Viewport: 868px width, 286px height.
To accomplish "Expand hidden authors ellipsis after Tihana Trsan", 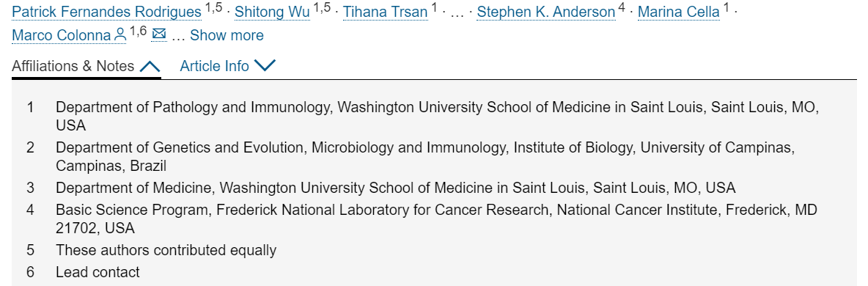I will (457, 12).
